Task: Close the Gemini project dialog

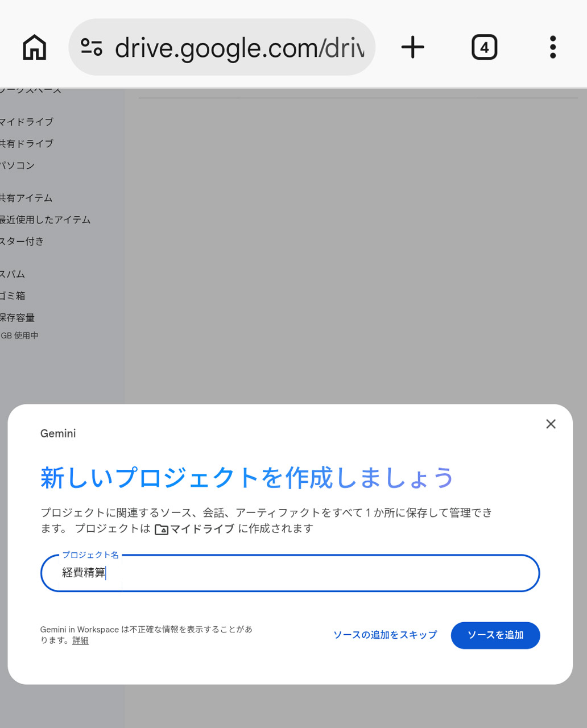Action: pyautogui.click(x=551, y=424)
